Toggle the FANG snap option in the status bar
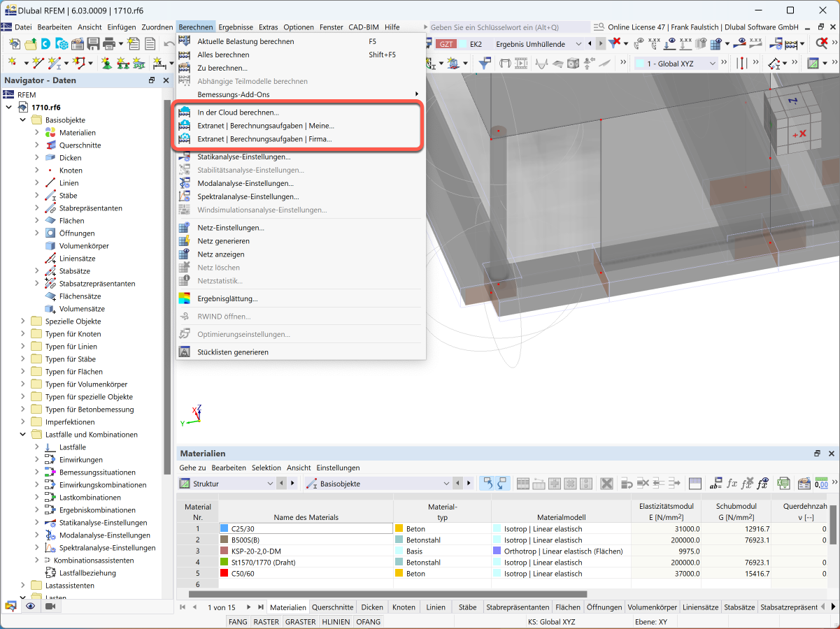Screen dimensions: 840x629 [238, 621]
